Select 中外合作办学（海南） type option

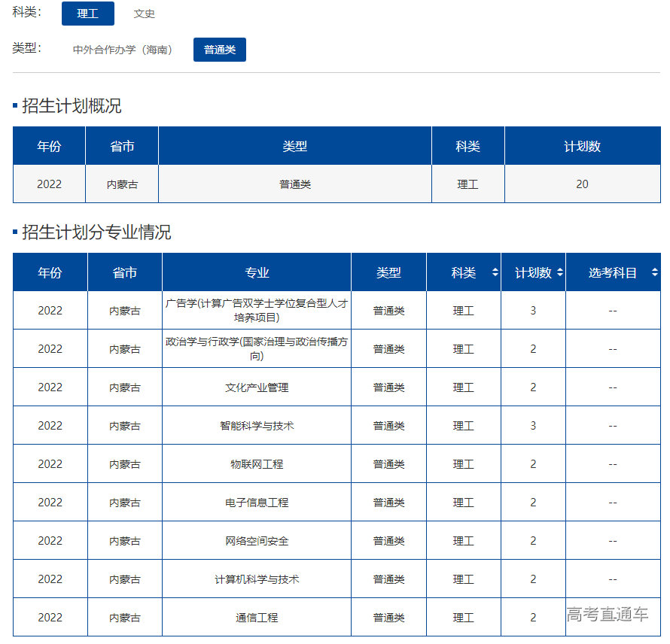(x=125, y=49)
